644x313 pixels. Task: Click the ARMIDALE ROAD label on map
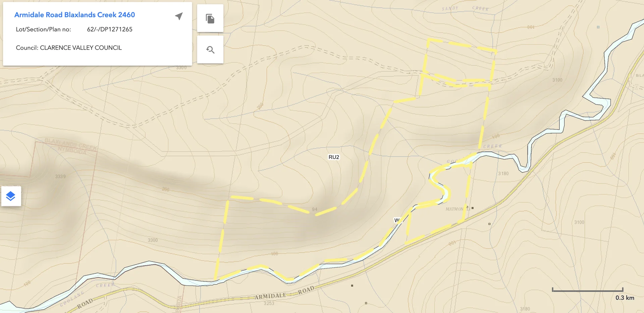point(284,293)
